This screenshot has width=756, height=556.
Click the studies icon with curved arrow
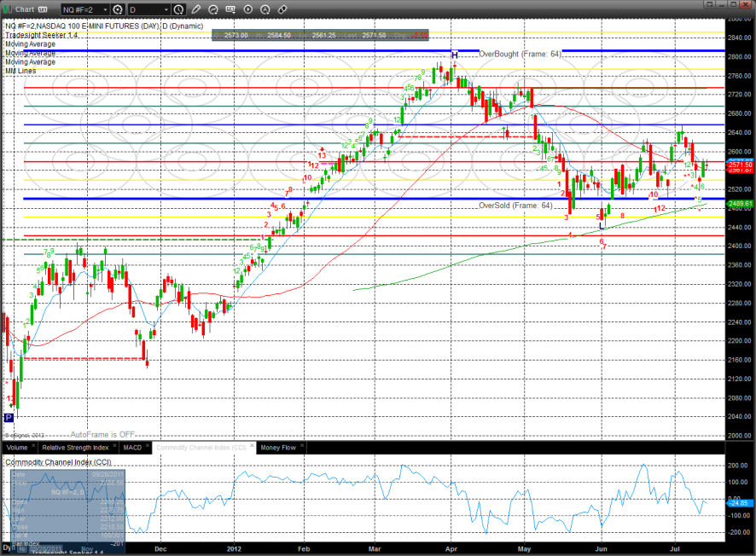pyautogui.click(x=213, y=9)
